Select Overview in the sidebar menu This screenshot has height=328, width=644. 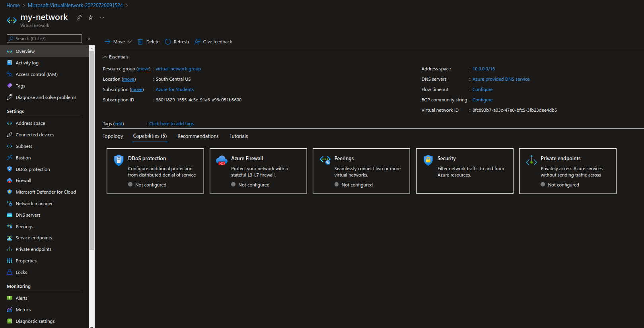click(45, 51)
